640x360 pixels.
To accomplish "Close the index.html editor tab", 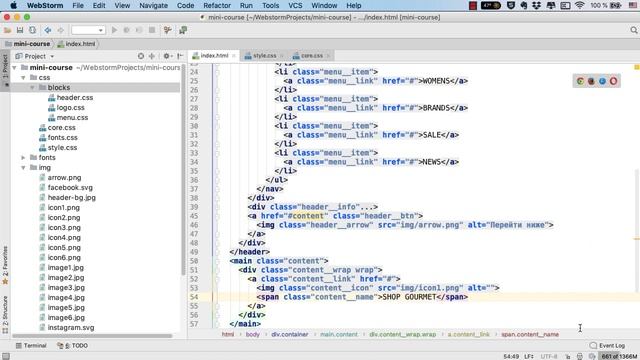I will [x=234, y=56].
